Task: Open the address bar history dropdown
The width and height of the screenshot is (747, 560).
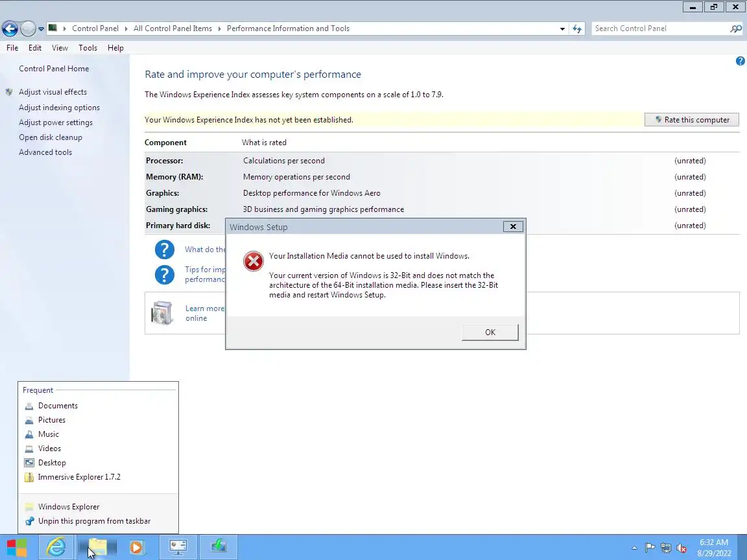Action: [x=562, y=29]
